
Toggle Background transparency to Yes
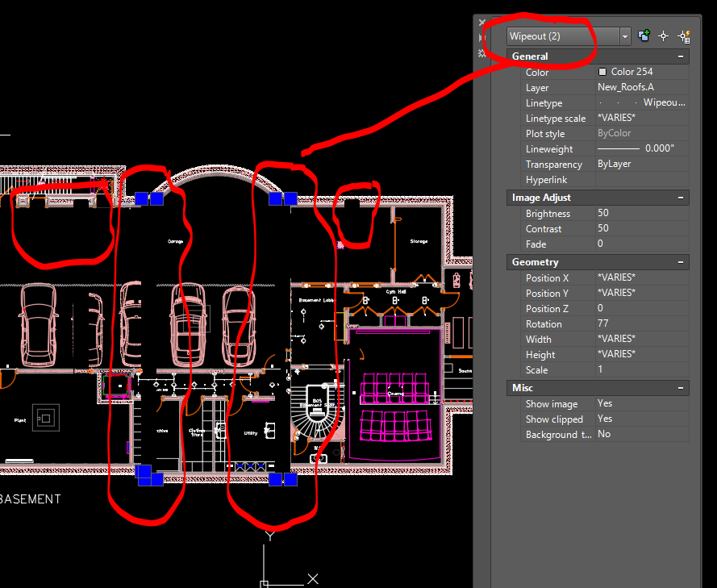642,434
